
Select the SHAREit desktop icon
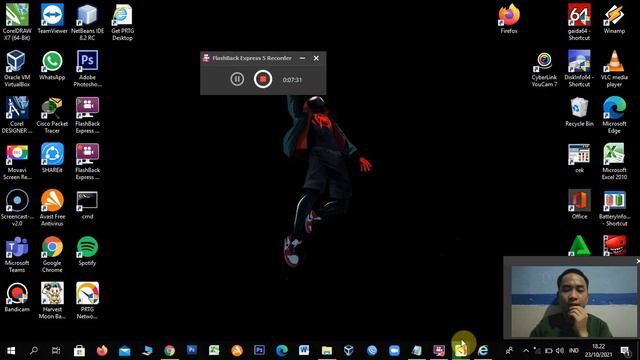coord(52,158)
